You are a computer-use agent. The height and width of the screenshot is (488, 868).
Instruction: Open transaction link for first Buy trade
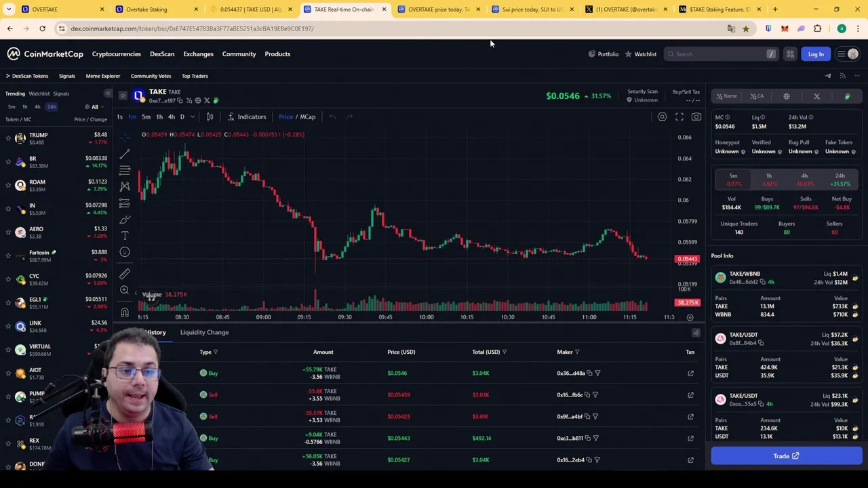coord(690,373)
